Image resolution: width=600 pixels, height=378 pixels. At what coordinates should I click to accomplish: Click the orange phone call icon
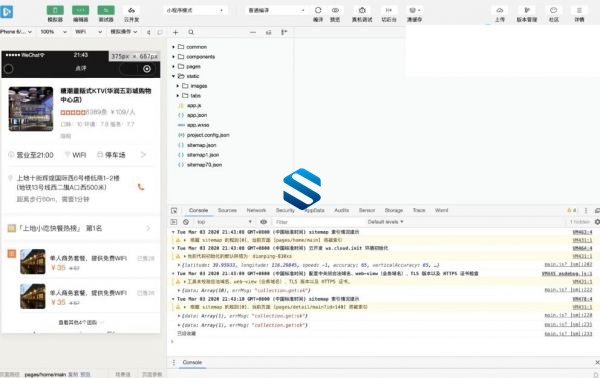pos(141,187)
